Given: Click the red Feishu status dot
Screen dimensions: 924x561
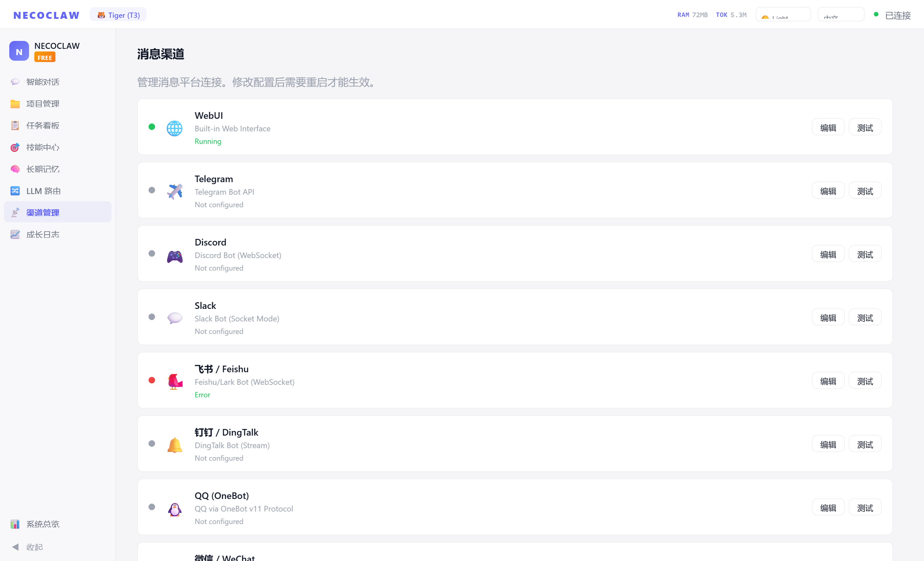Looking at the screenshot, I should click(151, 380).
